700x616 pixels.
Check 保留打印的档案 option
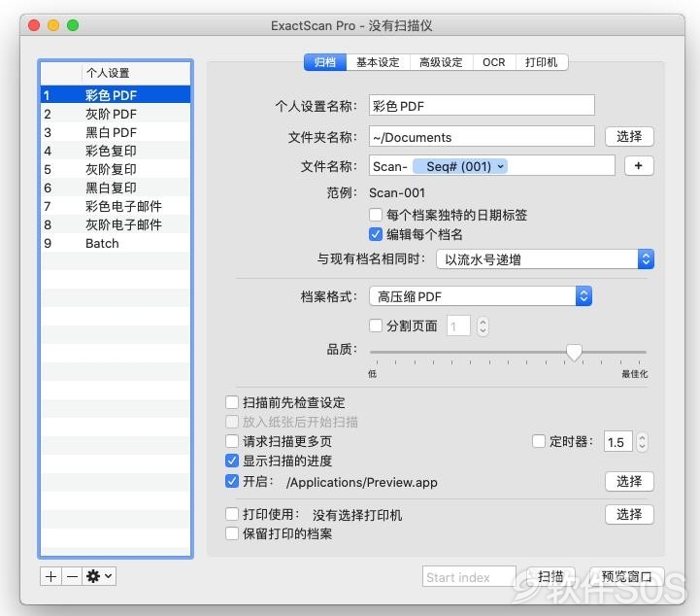[232, 533]
